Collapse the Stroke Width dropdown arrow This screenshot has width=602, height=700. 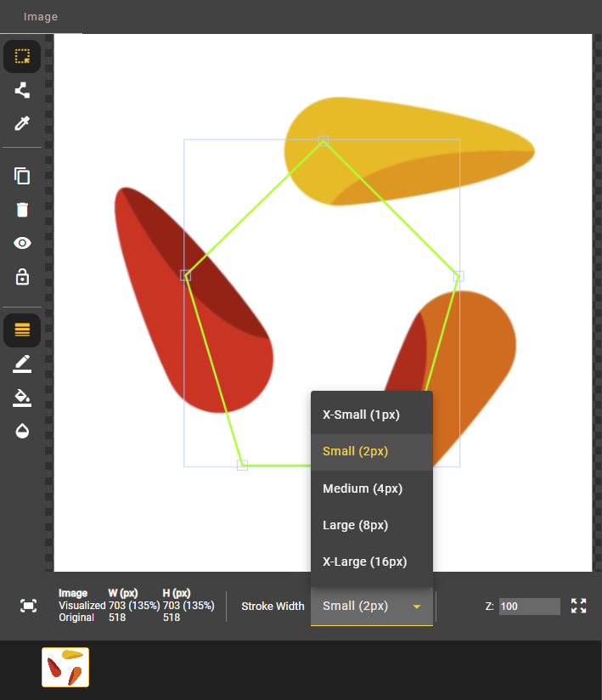[x=417, y=607]
